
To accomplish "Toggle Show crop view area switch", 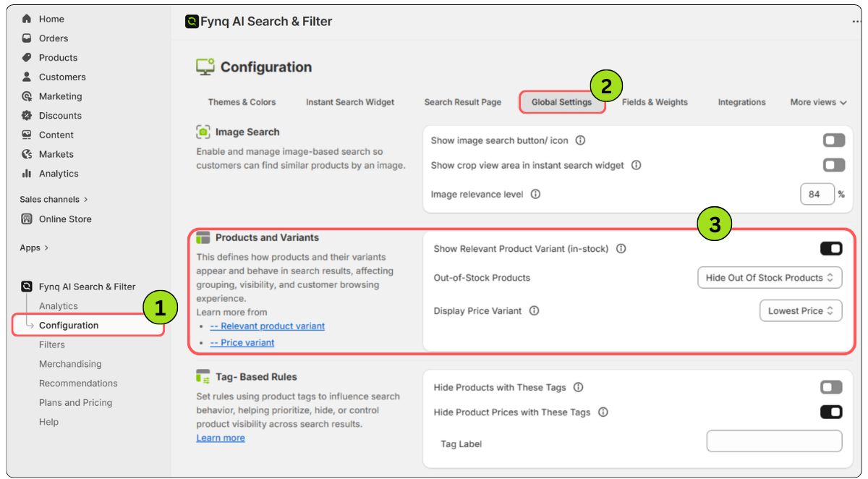I will [x=834, y=165].
